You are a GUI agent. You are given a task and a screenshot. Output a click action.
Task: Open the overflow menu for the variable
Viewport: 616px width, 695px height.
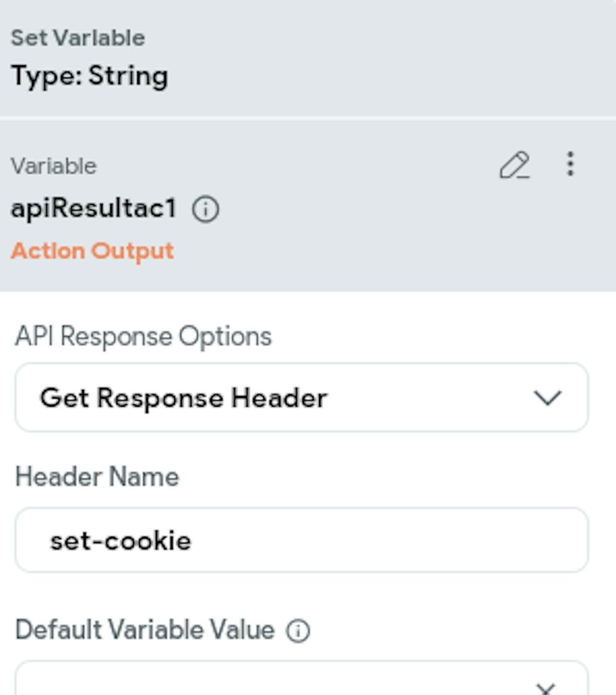pos(570,164)
